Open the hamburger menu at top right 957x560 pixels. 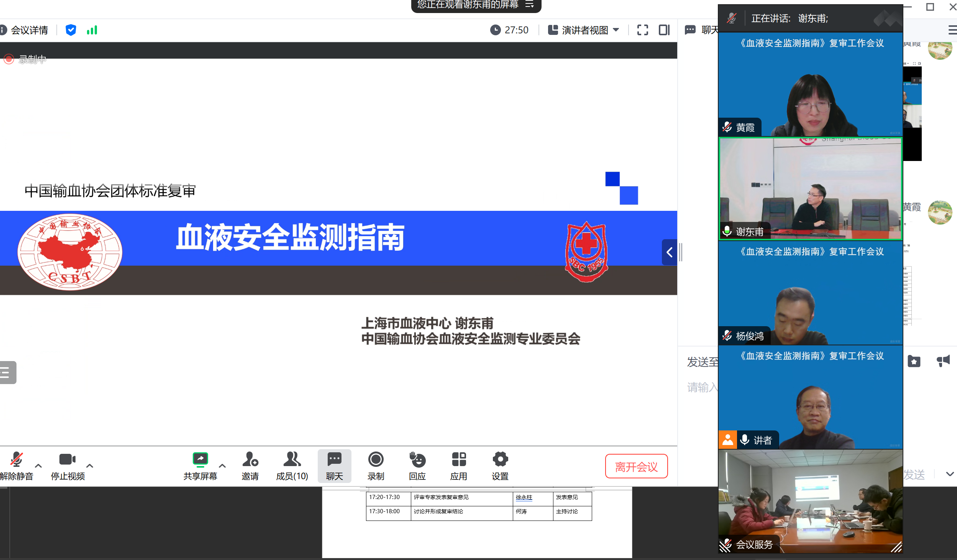(952, 30)
